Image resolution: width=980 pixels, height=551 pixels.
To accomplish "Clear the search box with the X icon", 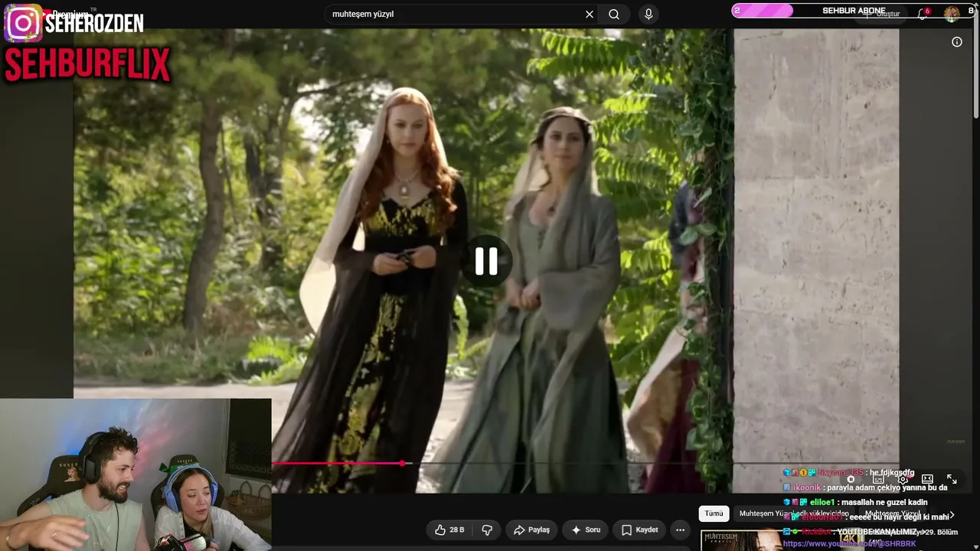I will pos(590,14).
